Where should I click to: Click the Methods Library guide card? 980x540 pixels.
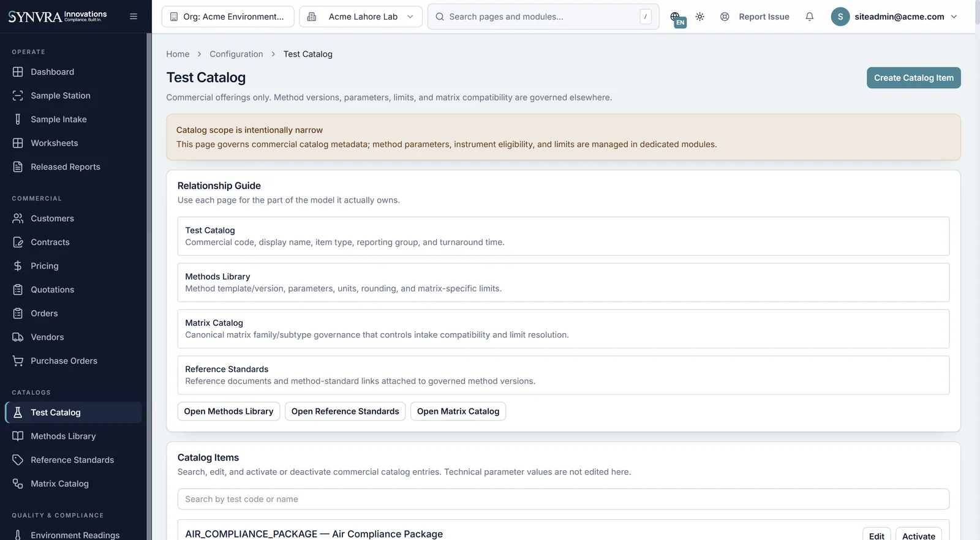pos(563,282)
